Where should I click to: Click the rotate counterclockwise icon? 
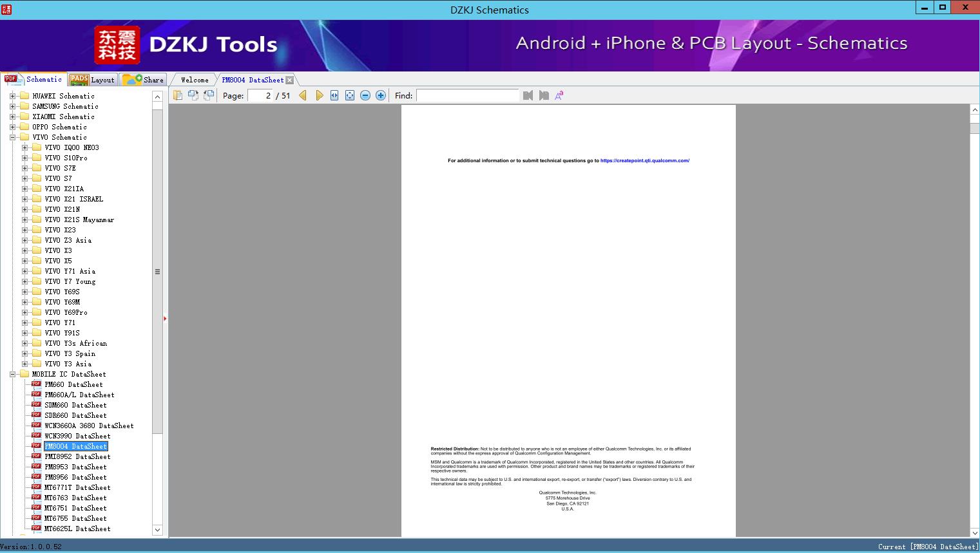[193, 95]
